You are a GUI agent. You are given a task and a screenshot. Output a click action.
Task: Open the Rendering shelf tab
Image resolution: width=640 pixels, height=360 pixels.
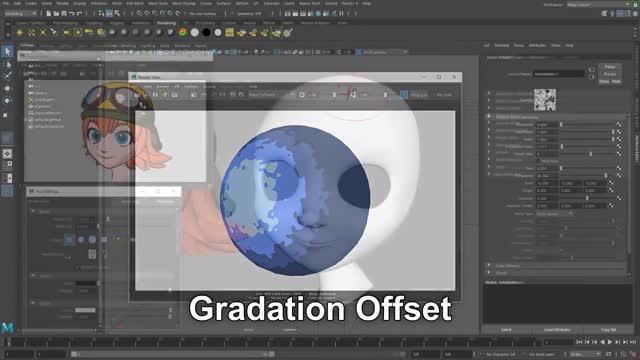click(167, 23)
